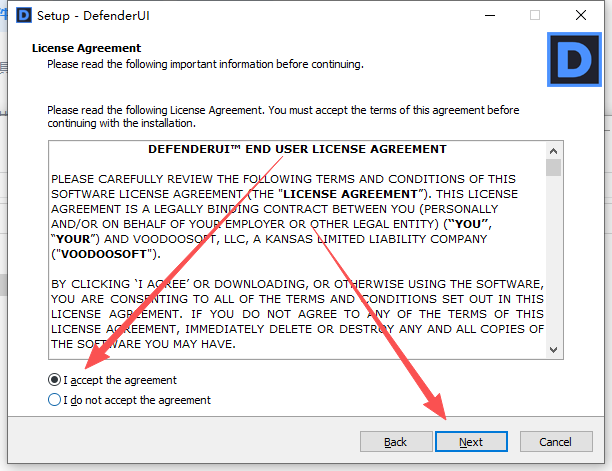Screen dimensions: 612x471
Task: Click the 'THE SOFTWARE YOU MAY HAVE.' line
Action: coord(143,344)
